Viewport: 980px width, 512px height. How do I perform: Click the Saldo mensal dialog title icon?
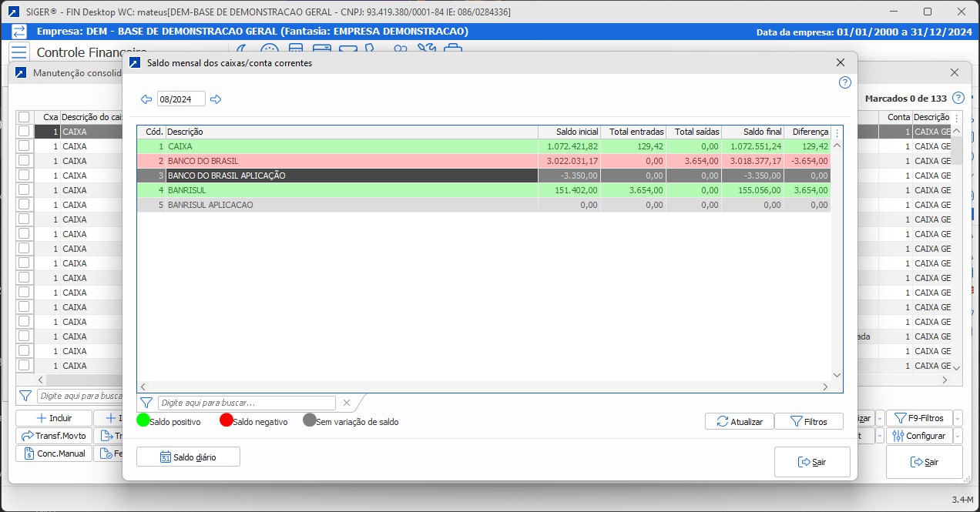[135, 63]
